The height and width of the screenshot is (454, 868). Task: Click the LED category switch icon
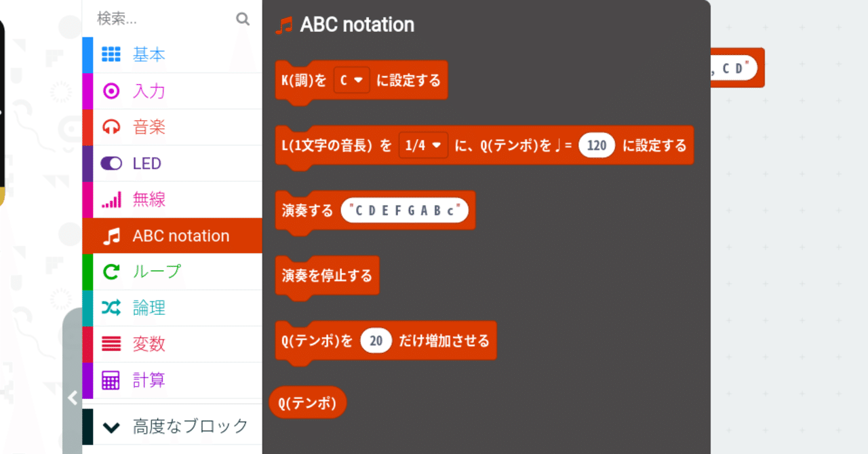click(x=111, y=163)
